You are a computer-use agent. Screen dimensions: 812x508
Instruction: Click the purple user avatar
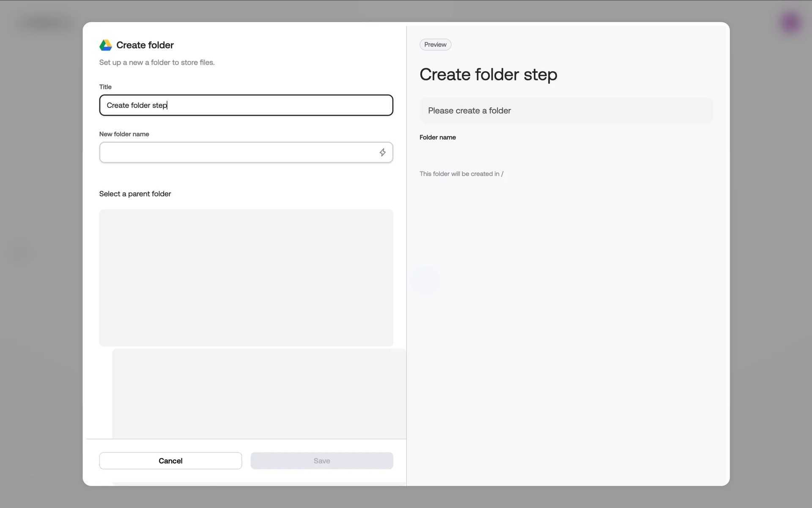pos(790,22)
